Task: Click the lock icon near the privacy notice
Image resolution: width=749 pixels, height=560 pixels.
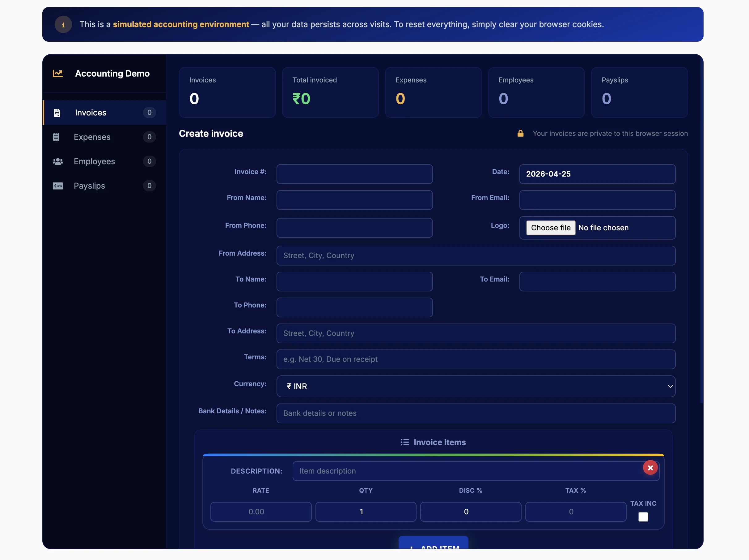Action: (520, 133)
